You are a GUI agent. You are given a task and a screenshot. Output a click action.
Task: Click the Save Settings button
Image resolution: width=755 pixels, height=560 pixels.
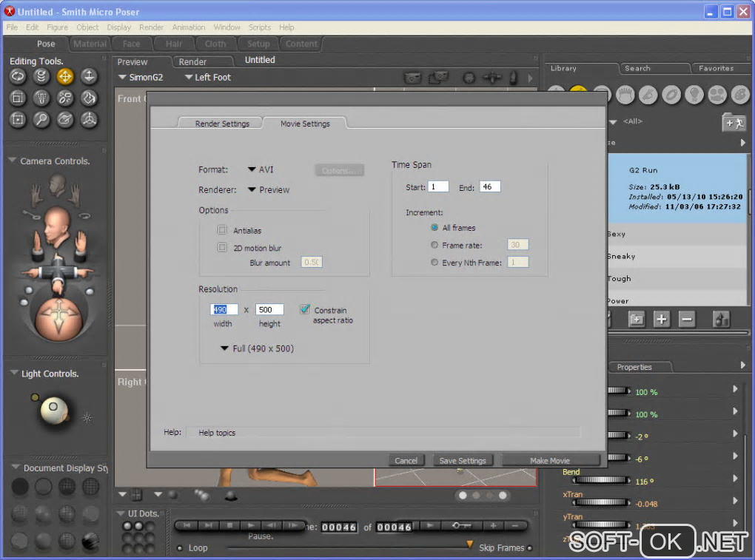coord(463,460)
